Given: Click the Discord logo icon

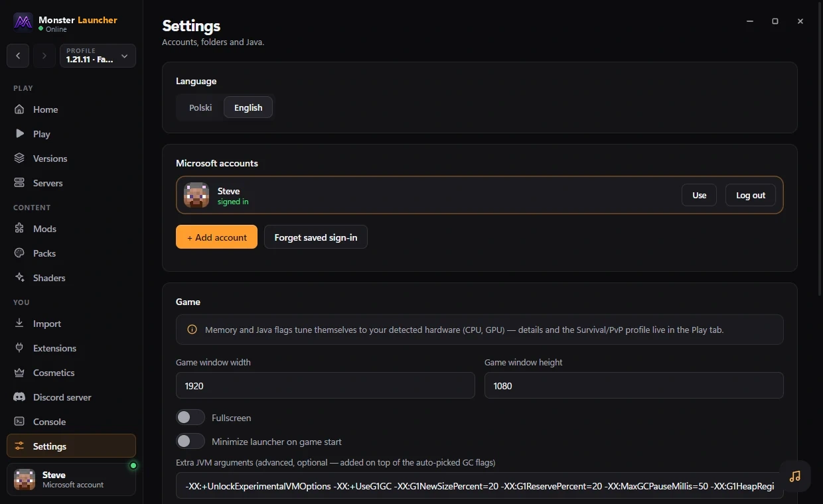Looking at the screenshot, I should click(x=20, y=397).
